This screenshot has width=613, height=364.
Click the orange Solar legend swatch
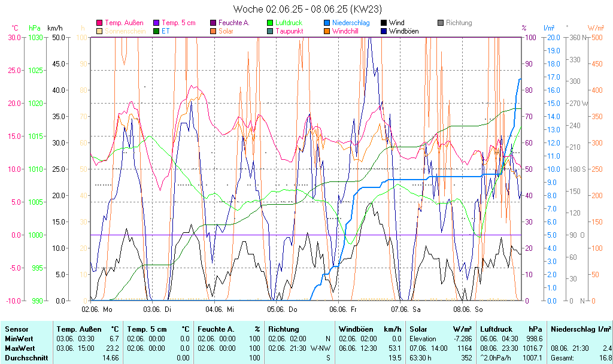(x=213, y=31)
